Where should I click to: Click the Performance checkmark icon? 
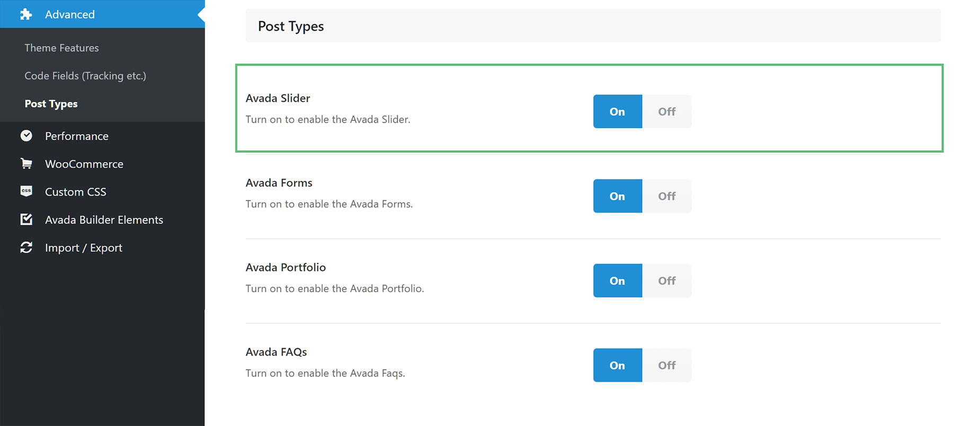26,136
